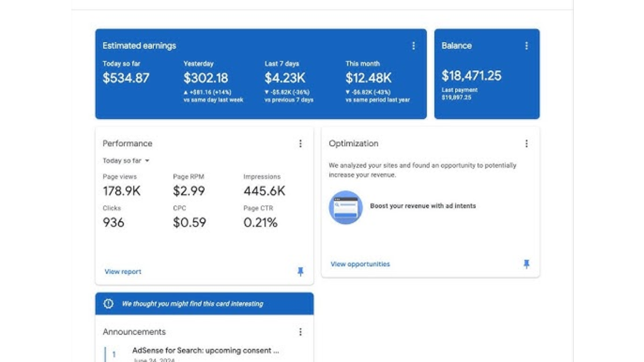Click the Yesterday $302.18 earnings figure
Viewport: 644px width, 362px height.
[x=206, y=78]
